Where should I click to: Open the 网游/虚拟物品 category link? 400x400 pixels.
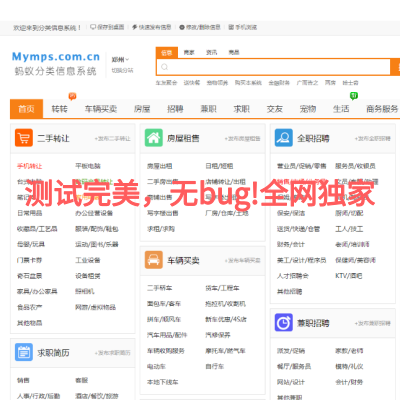click(96, 307)
